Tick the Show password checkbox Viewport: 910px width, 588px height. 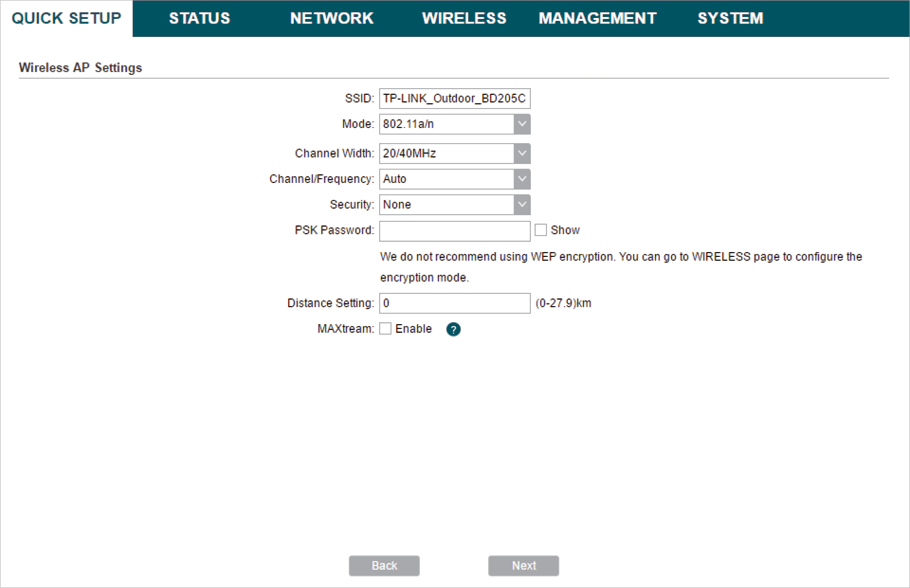541,230
